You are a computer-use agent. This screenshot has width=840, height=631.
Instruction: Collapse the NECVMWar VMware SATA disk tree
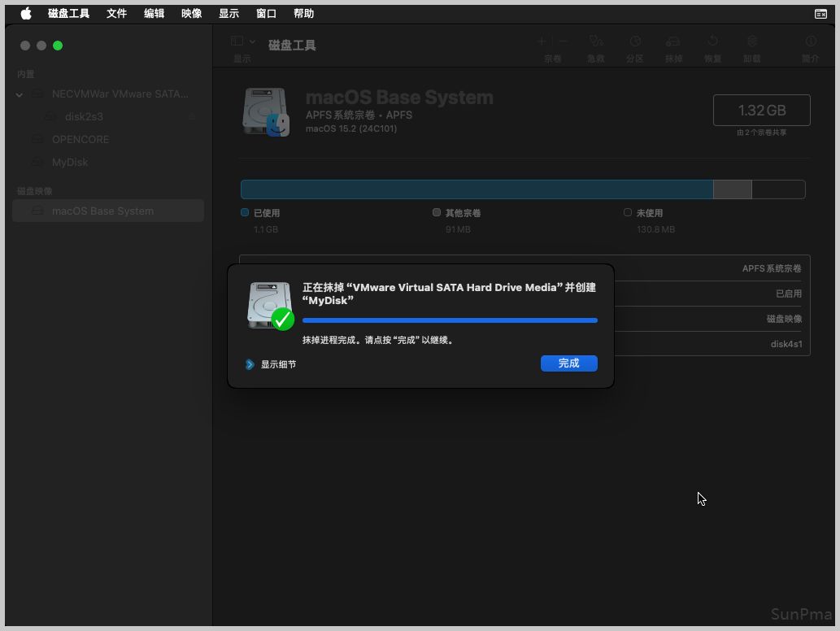coord(20,94)
